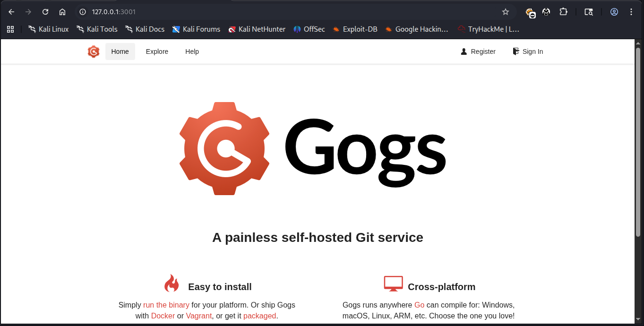Click the large Gogs gear logo
Screen dimensions: 644x326
pyautogui.click(x=224, y=148)
